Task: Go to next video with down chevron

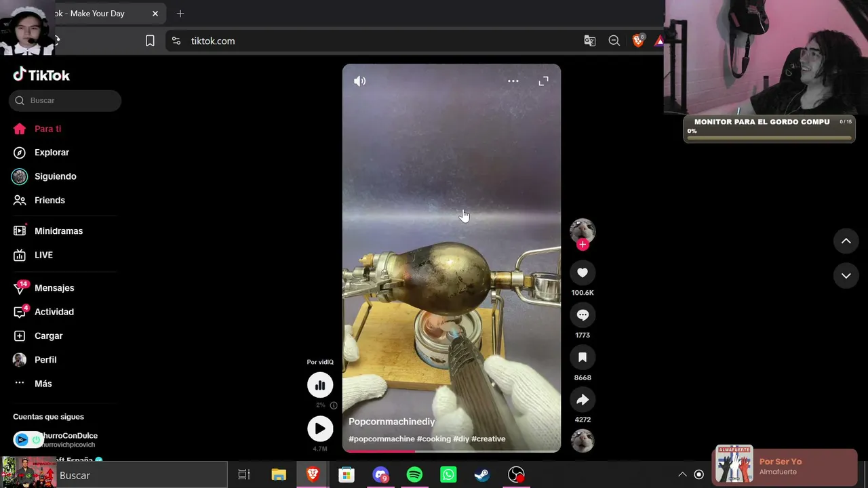Action: click(846, 276)
